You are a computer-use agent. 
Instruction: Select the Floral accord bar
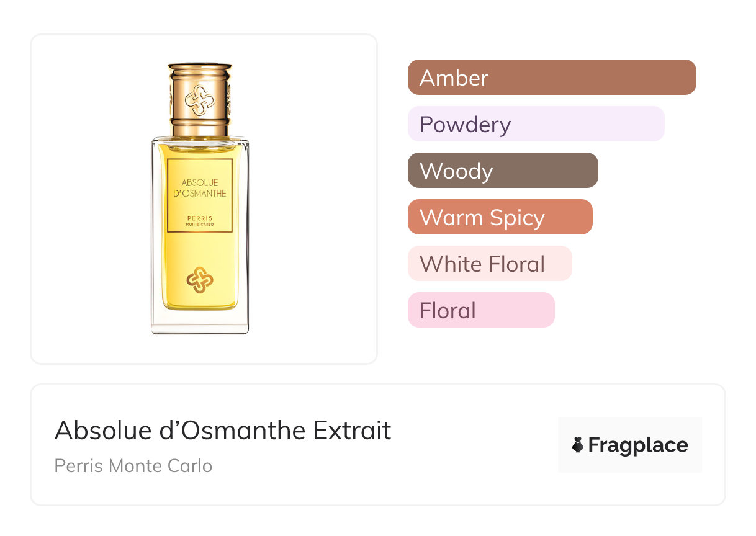tap(480, 310)
